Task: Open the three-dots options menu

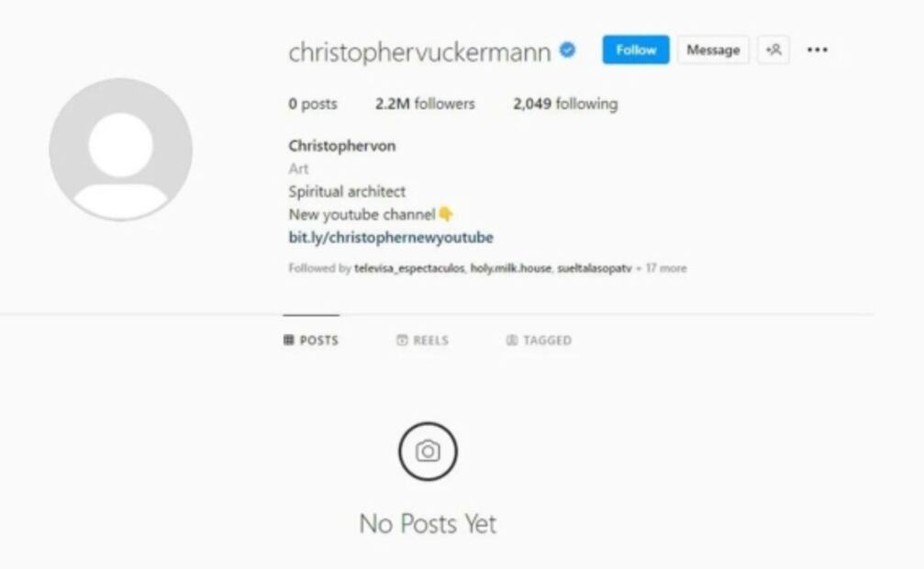Action: pyautogui.click(x=818, y=50)
